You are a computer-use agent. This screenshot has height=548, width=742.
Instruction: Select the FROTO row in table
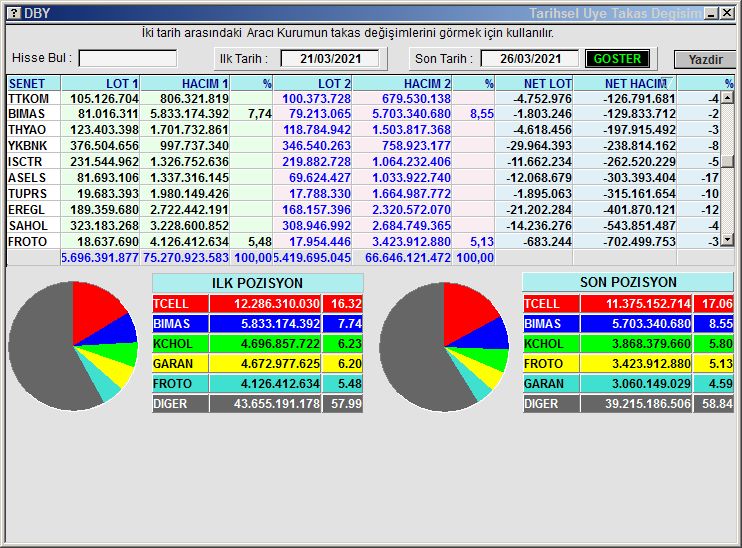pos(363,242)
